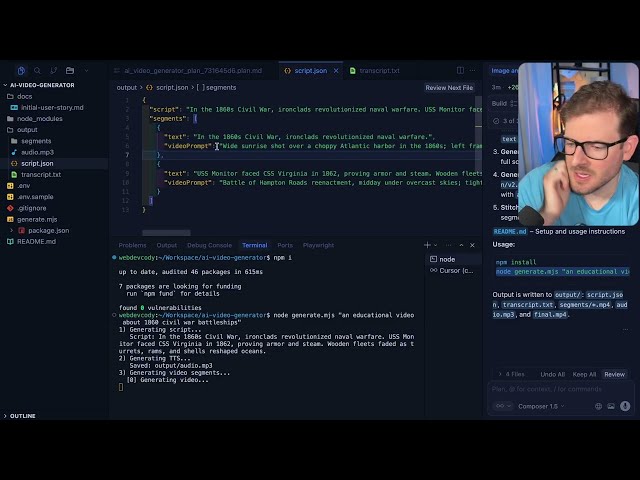Open the new terminal profile dropdown arrow

pos(436,245)
